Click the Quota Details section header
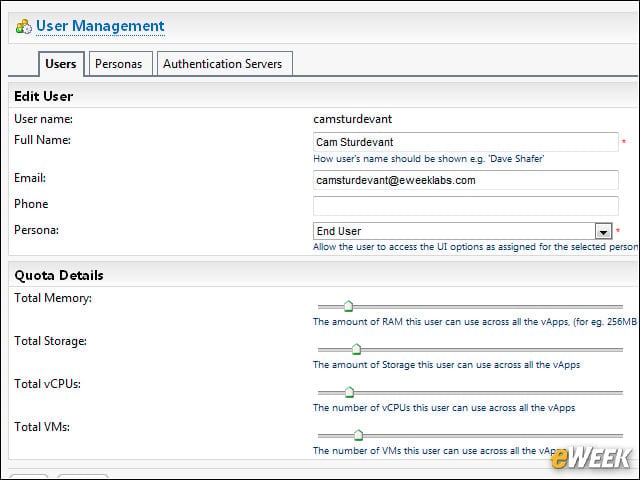Image resolution: width=640 pixels, height=480 pixels. [x=59, y=275]
